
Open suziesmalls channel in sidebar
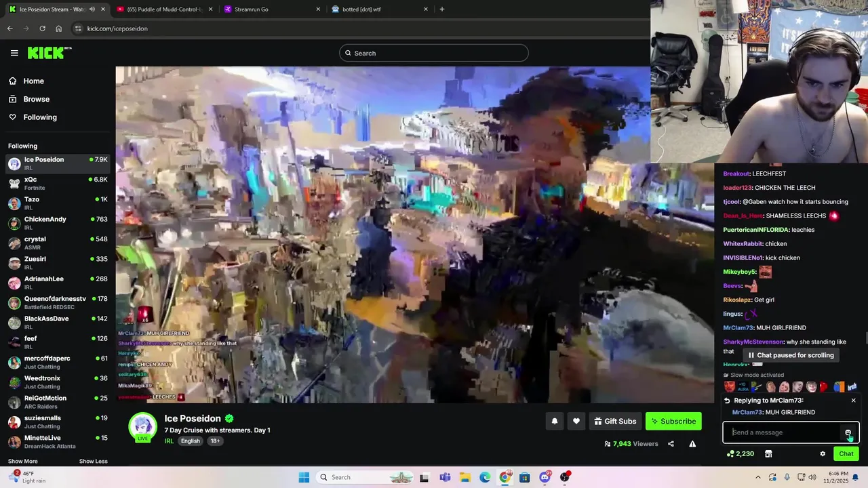click(58, 422)
